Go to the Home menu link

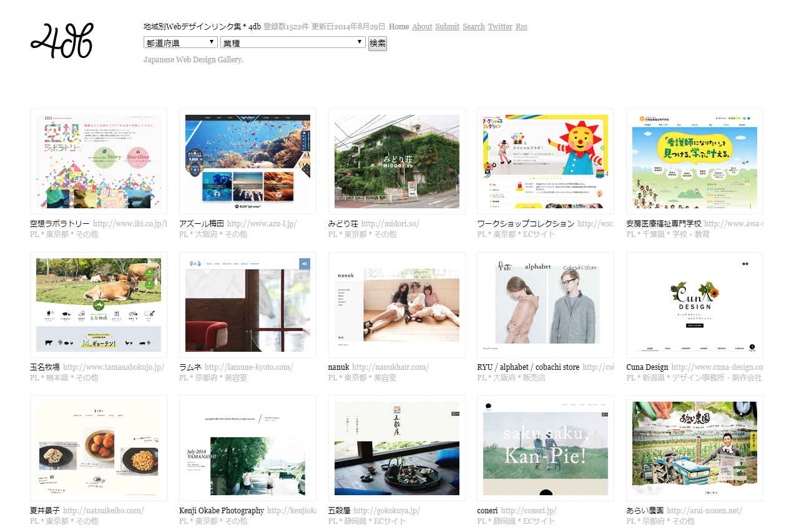click(399, 27)
